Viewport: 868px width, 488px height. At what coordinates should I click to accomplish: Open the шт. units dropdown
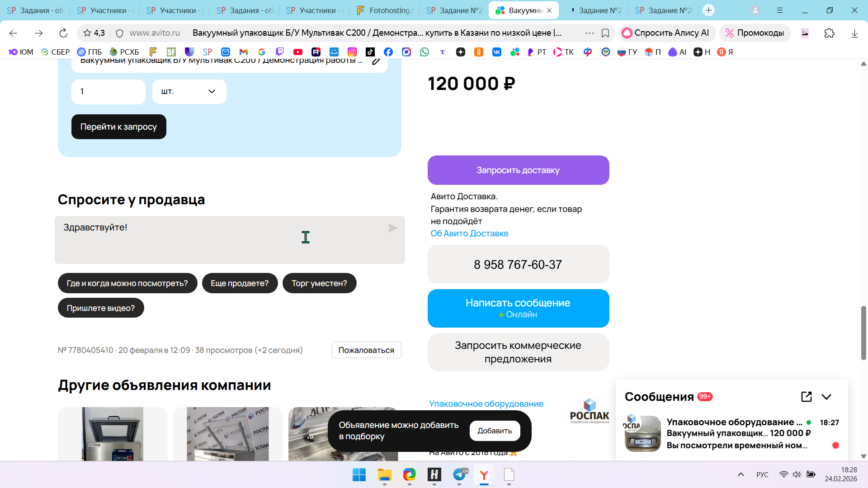pyautogui.click(x=189, y=92)
